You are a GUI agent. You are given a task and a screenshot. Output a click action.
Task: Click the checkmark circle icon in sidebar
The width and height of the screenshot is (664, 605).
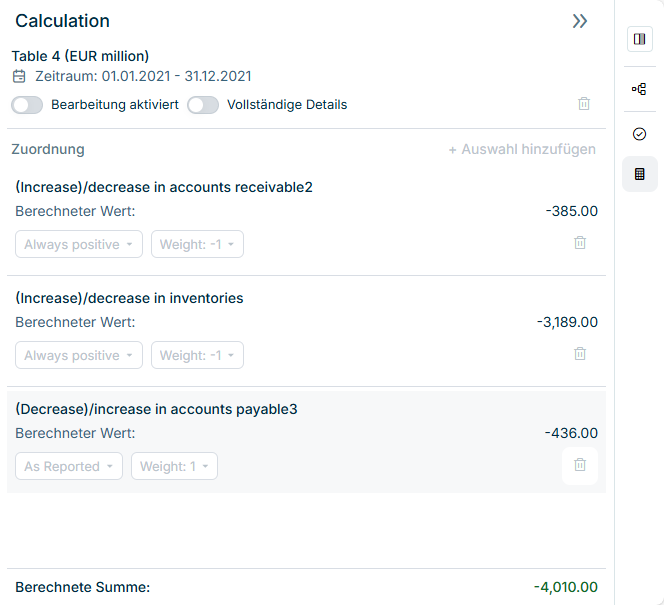[x=639, y=134]
